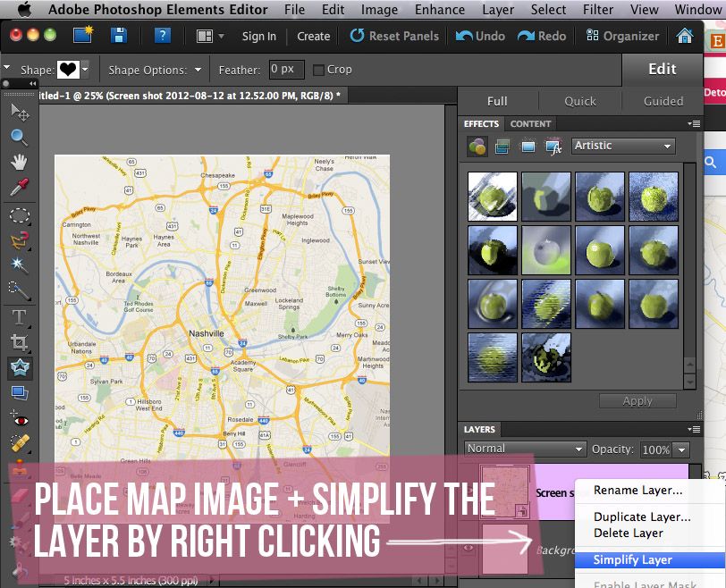Toggle the Crop checkbox
The width and height of the screenshot is (726, 588).
click(318, 70)
